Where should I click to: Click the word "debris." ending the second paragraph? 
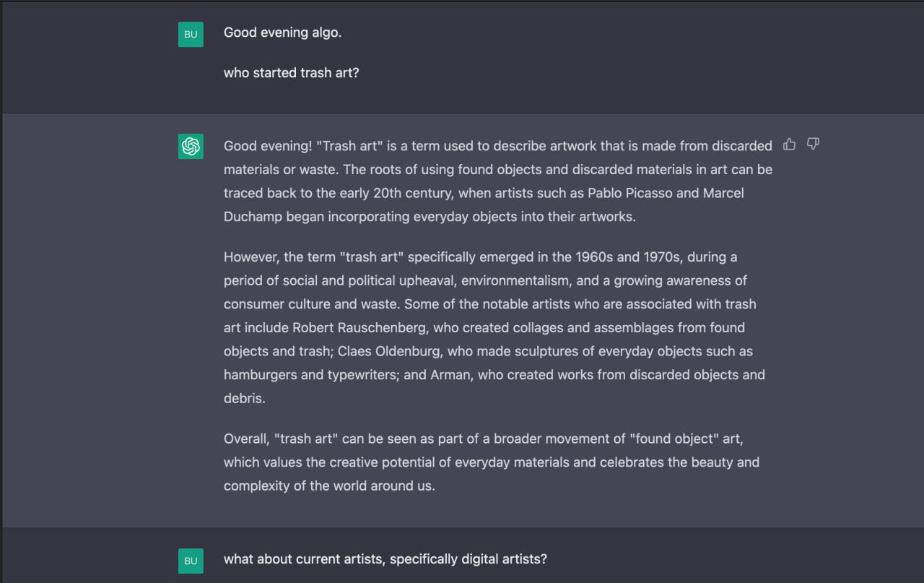tap(244, 398)
